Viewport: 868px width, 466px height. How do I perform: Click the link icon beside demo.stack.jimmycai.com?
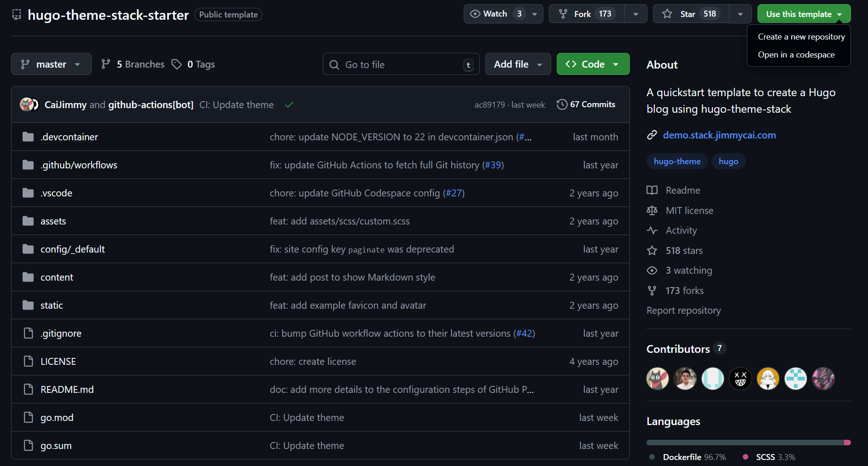[652, 135]
